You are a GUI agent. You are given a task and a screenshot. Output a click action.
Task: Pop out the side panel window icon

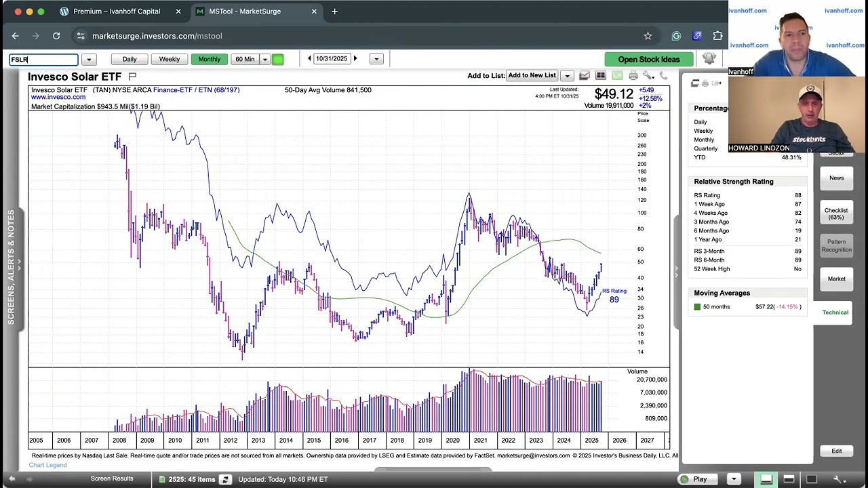pyautogui.click(x=695, y=83)
